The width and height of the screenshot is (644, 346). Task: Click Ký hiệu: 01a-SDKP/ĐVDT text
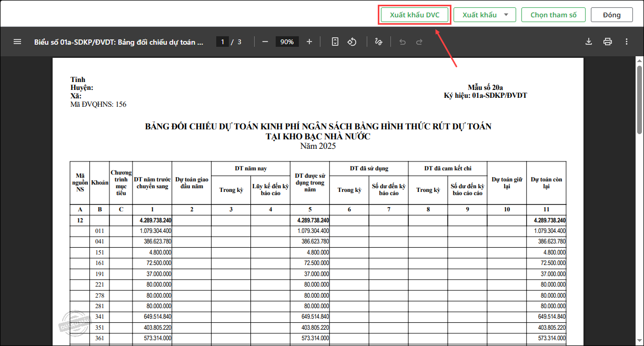(485, 95)
